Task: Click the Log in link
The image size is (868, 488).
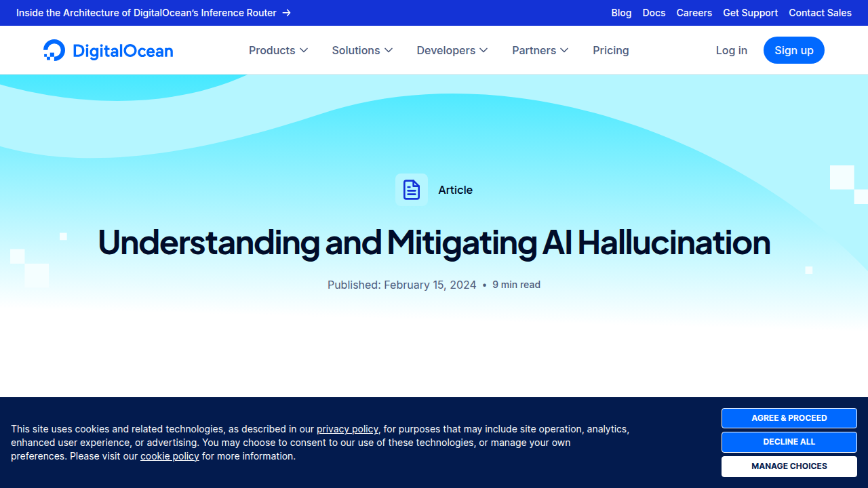Action: click(x=732, y=50)
